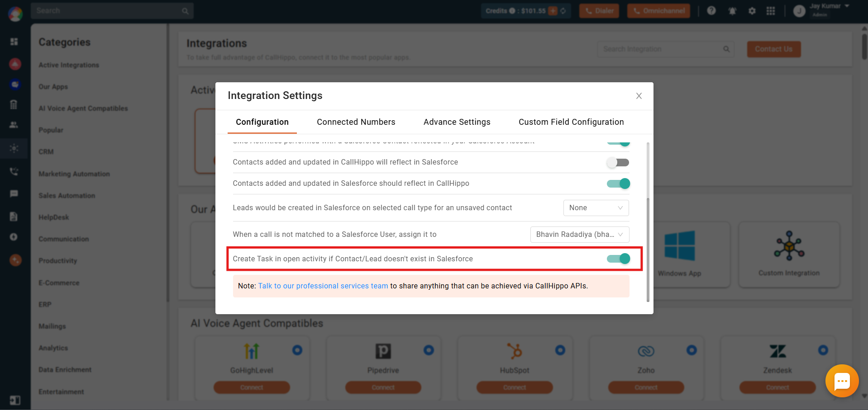The image size is (868, 410).
Task: Click the blue round icon in sidebar
Action: click(x=15, y=85)
